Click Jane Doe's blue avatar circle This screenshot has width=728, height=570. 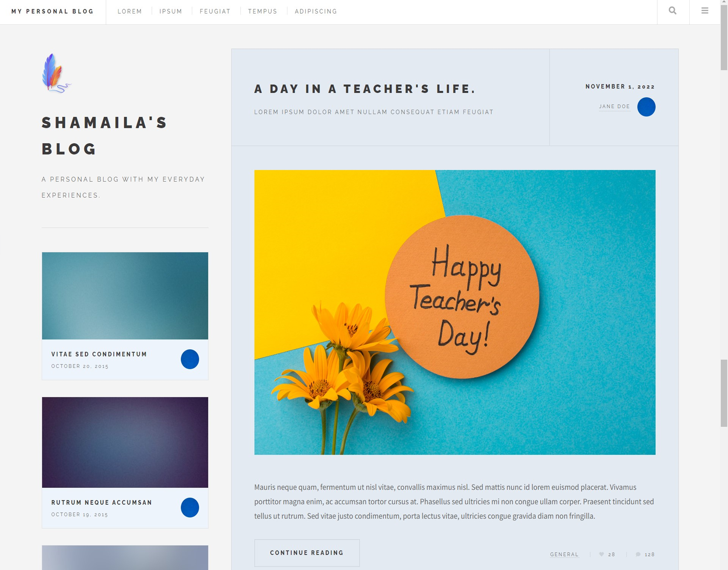tap(646, 107)
